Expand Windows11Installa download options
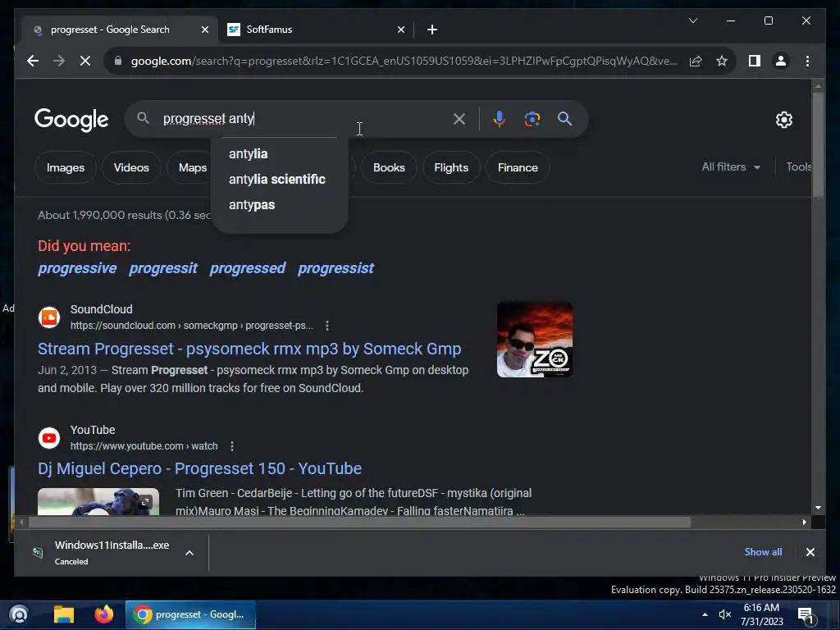Screen dimensions: 840x630 [189, 553]
